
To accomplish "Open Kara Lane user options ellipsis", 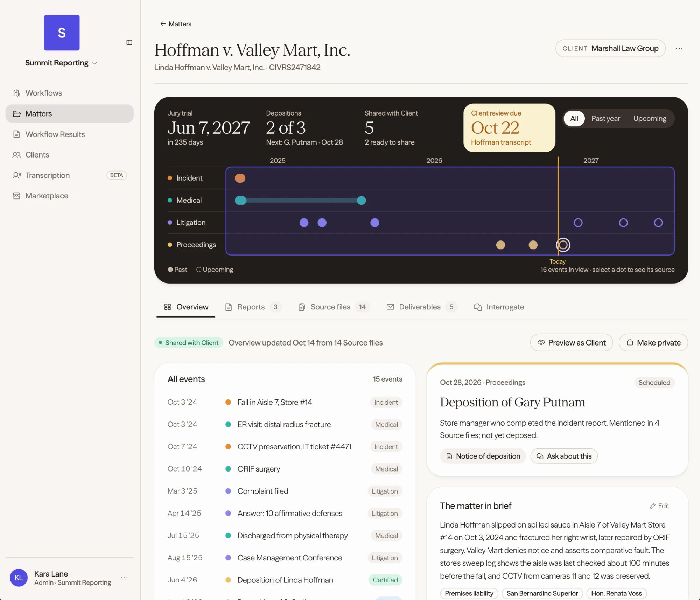I will coord(124,578).
